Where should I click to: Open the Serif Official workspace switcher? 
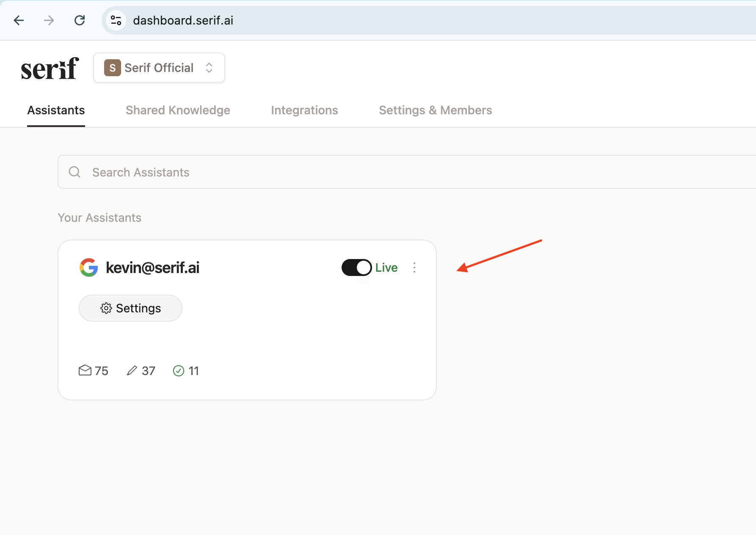click(159, 68)
